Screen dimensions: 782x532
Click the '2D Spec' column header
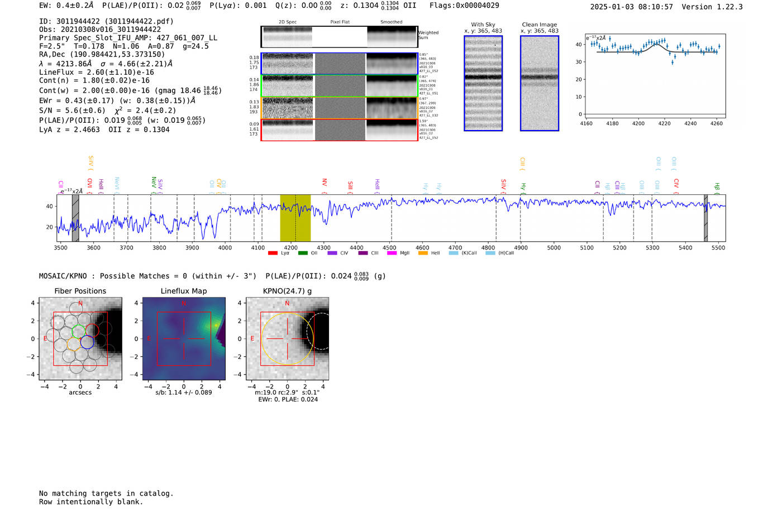click(288, 22)
